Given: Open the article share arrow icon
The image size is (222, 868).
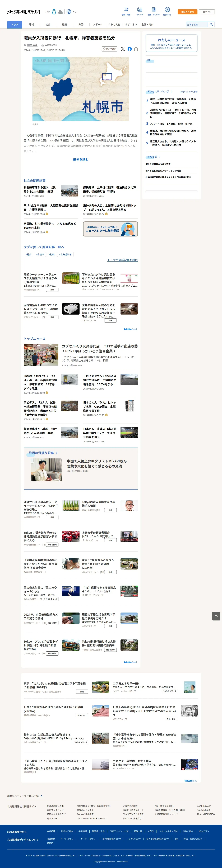Looking at the screenshot, I should click(136, 49).
